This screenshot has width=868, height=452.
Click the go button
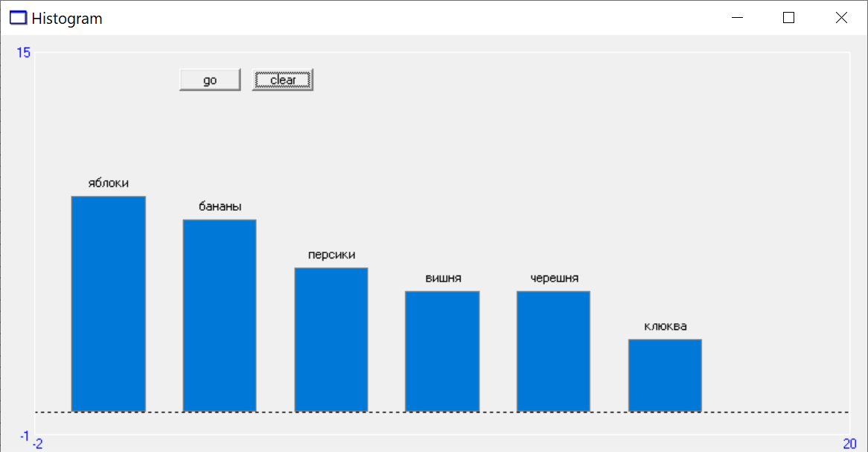pyautogui.click(x=210, y=80)
